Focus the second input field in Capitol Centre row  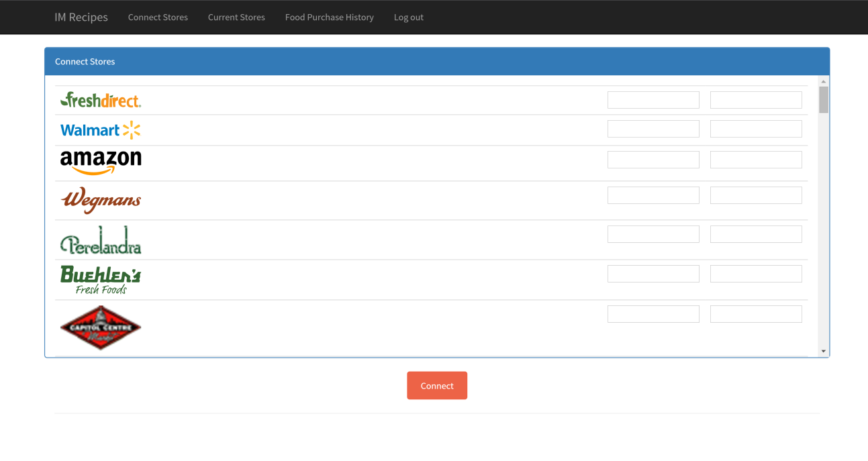pos(756,314)
